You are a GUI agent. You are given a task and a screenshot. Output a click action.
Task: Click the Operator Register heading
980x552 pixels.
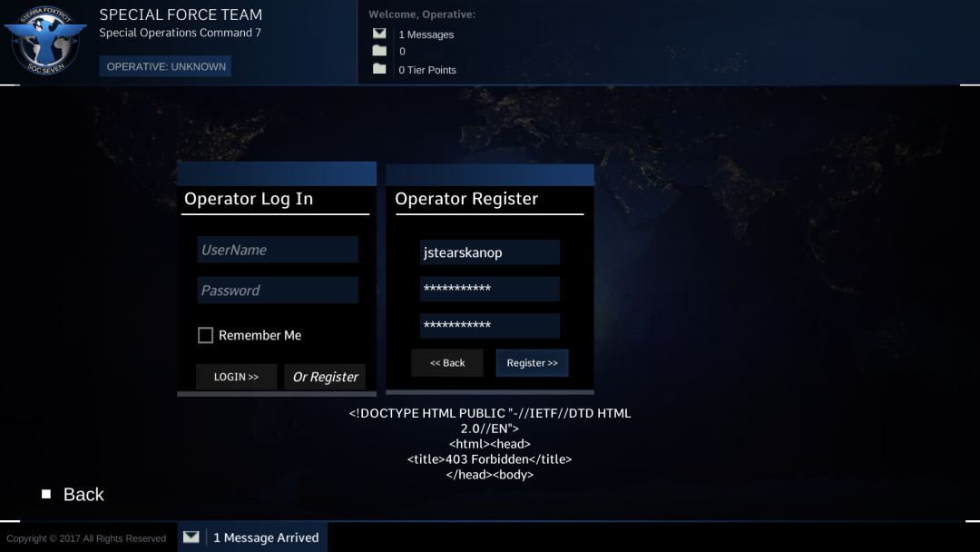click(466, 199)
